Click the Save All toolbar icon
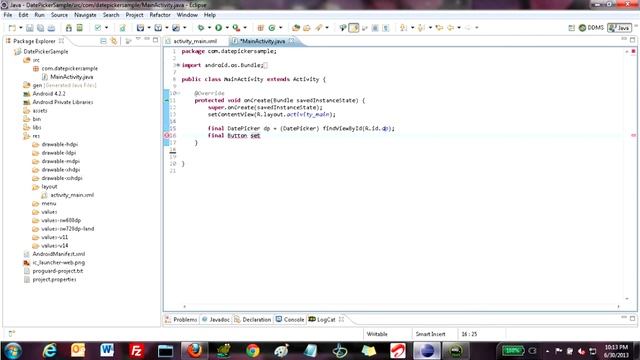This screenshot has width=640, height=360. click(x=40, y=28)
